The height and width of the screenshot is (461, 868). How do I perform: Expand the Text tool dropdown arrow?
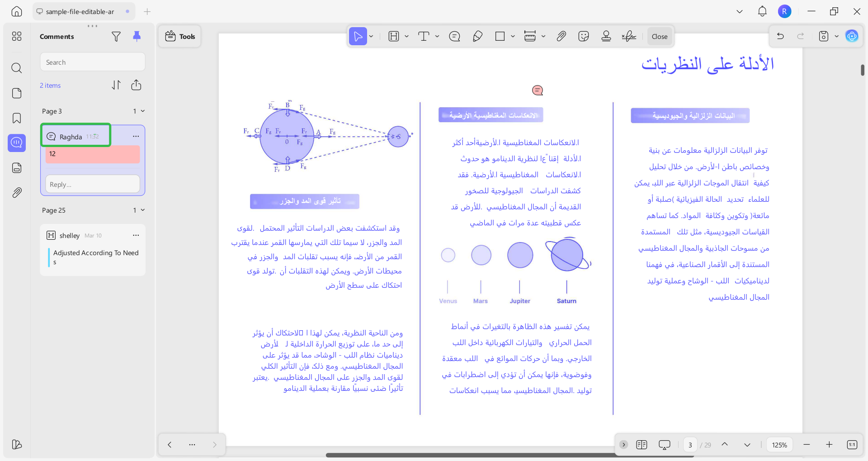pyautogui.click(x=437, y=37)
